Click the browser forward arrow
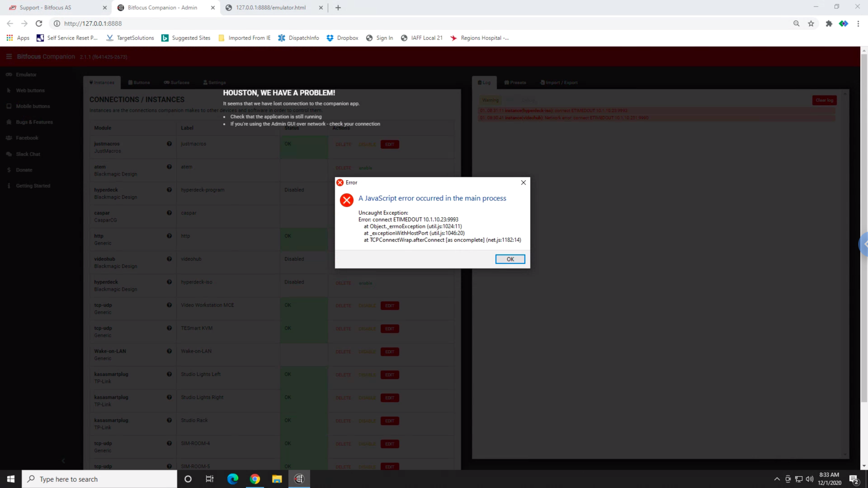 click(24, 23)
